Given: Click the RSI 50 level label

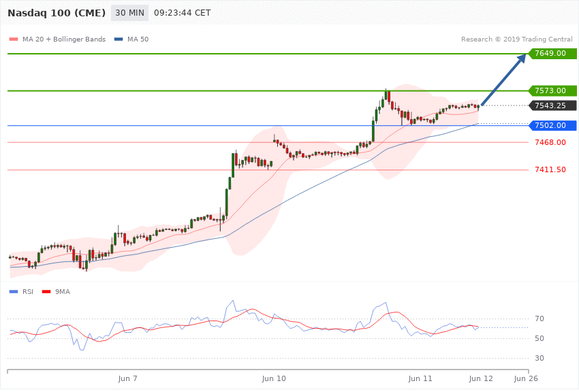Looking at the screenshot, I should pyautogui.click(x=539, y=338).
